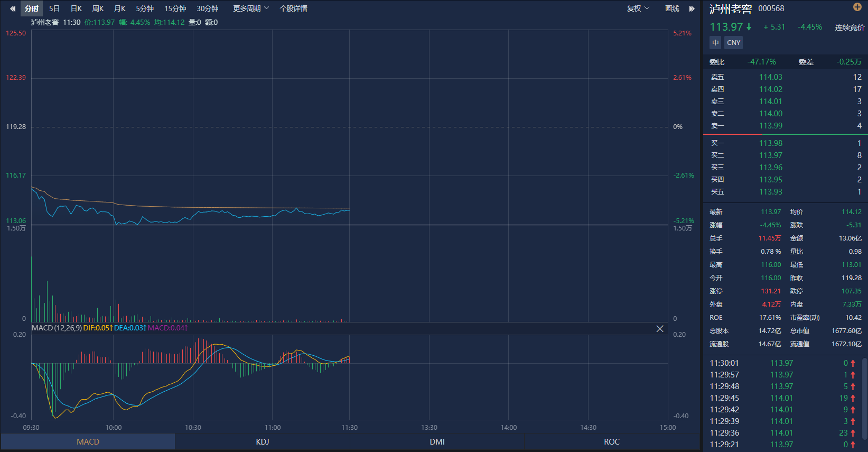Select the KDJ indicator tab
The width and height of the screenshot is (868, 452).
tap(263, 442)
